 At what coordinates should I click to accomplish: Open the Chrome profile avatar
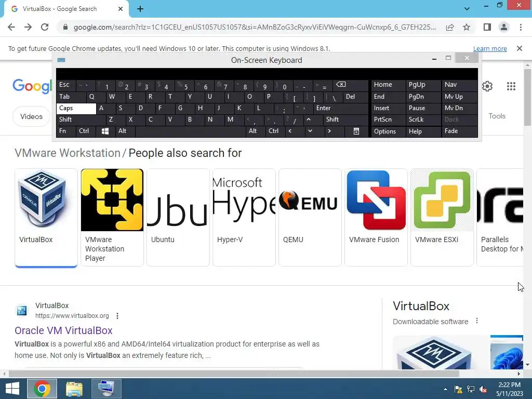point(504,27)
